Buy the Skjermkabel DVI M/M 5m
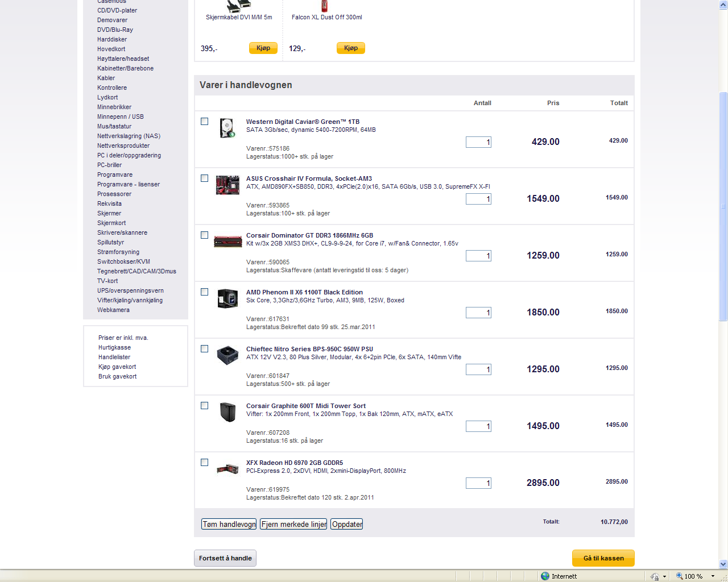728x582 pixels. [263, 48]
